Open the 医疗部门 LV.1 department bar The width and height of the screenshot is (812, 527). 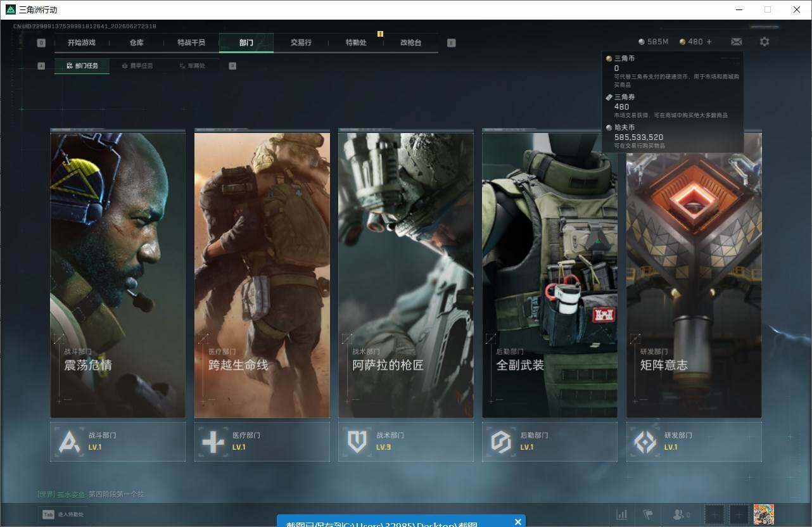point(262,441)
